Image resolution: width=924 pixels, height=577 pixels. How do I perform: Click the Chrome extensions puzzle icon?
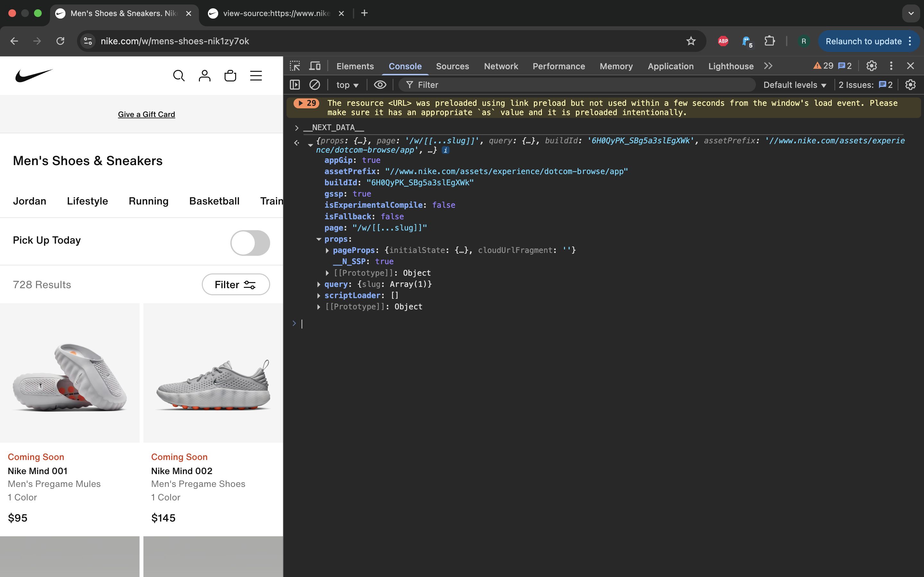point(769,41)
